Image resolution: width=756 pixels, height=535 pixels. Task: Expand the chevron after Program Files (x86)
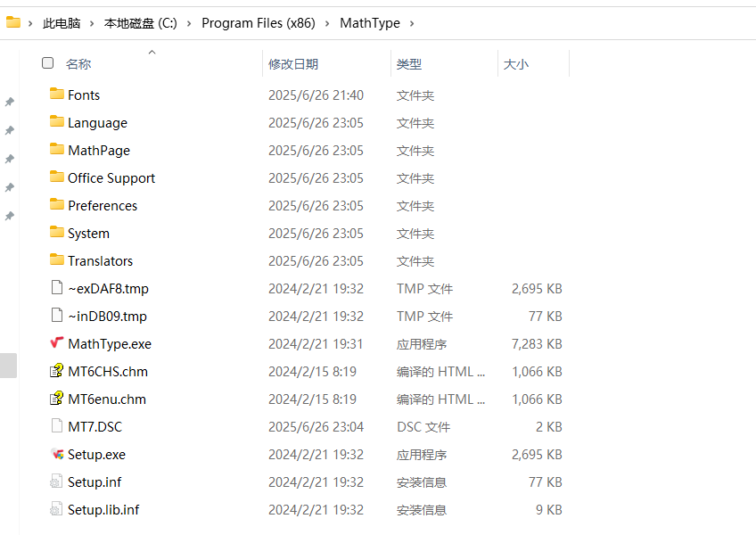coord(327,23)
